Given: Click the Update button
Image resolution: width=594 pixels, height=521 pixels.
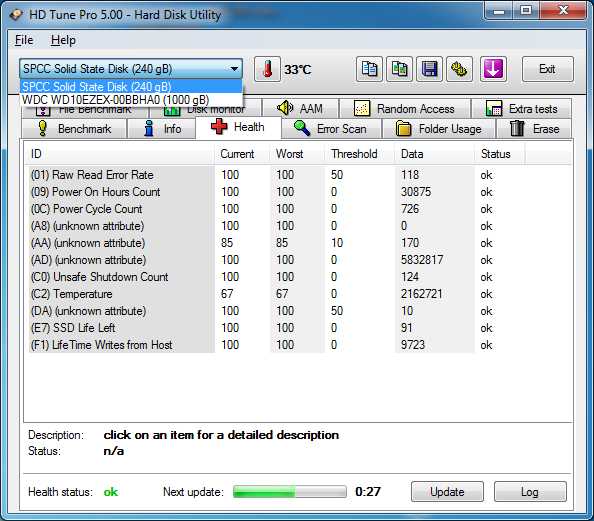Looking at the screenshot, I should [x=447, y=492].
